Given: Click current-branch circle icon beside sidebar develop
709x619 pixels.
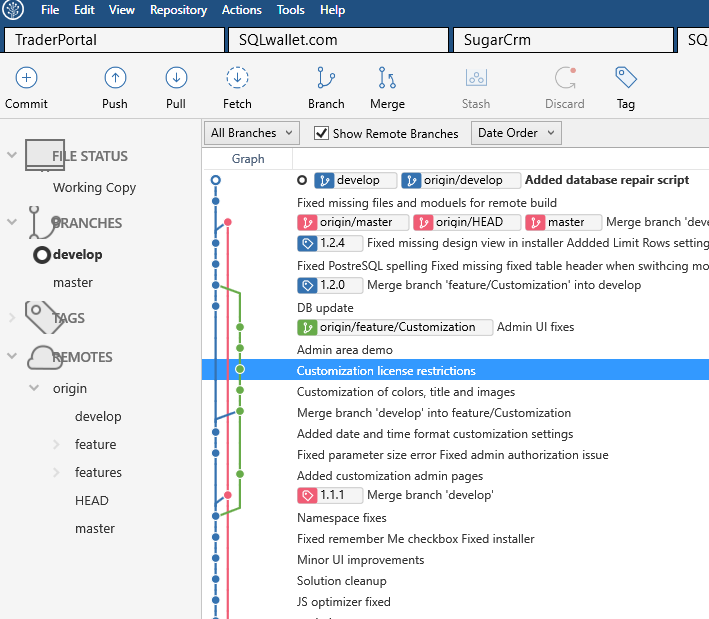Looking at the screenshot, I should click(42, 255).
